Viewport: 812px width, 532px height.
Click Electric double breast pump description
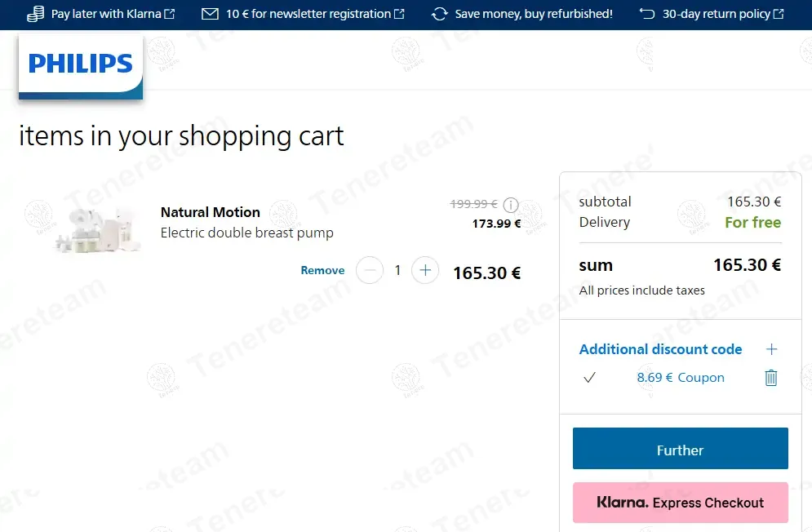247,233
